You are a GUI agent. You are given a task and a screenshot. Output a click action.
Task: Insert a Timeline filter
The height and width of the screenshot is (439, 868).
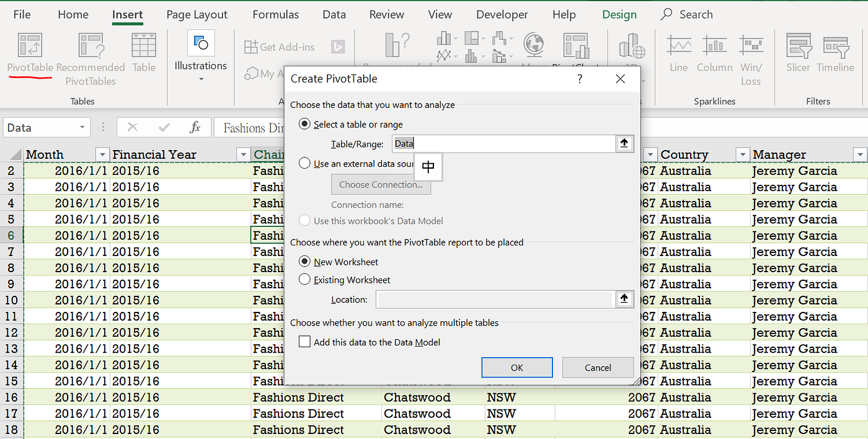[x=835, y=48]
